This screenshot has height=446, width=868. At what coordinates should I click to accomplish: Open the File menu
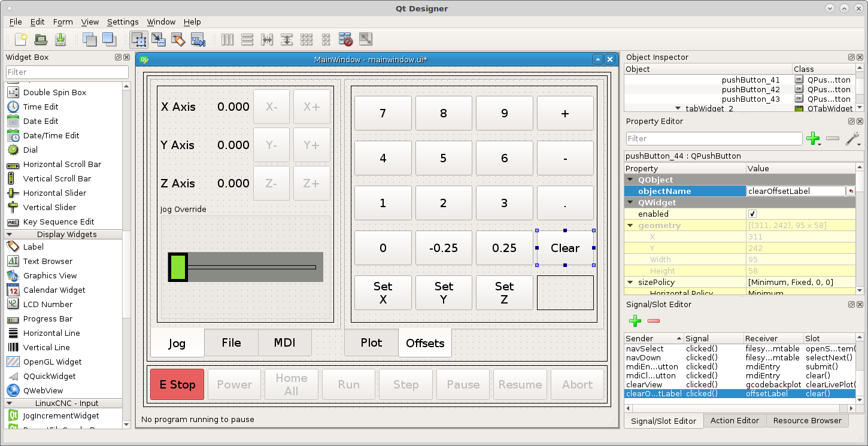(16, 22)
